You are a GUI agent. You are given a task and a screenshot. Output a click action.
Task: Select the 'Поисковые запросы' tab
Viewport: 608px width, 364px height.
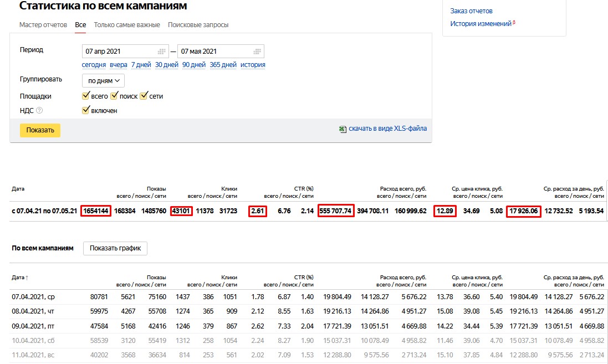[x=198, y=25]
